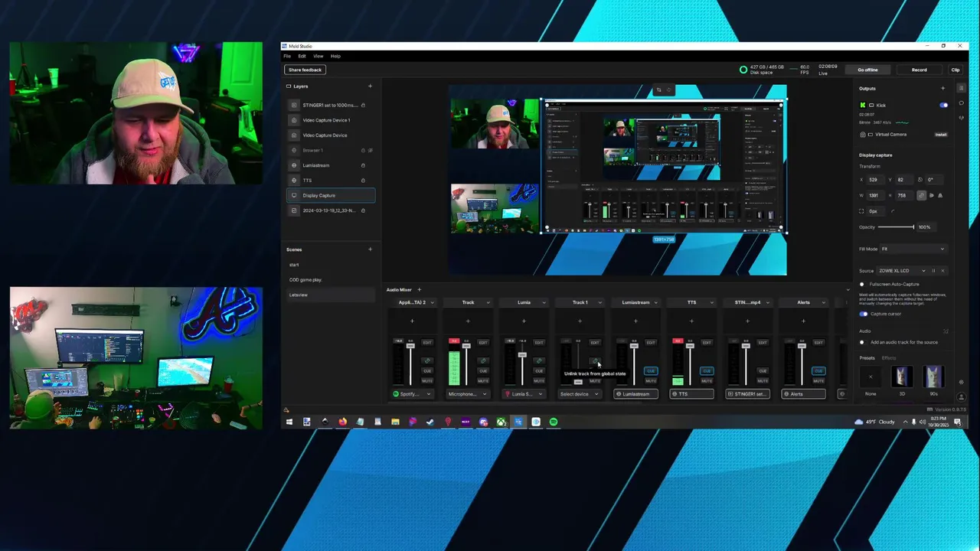Open the Xbox app in the taskbar
Screen dimensions: 980x551
501,422
